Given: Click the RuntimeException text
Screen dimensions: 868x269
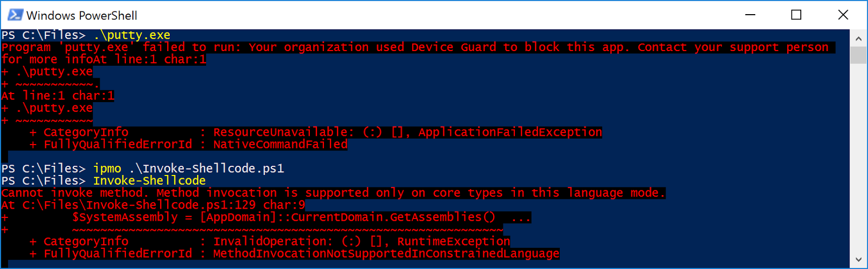Looking at the screenshot, I should [x=454, y=241].
